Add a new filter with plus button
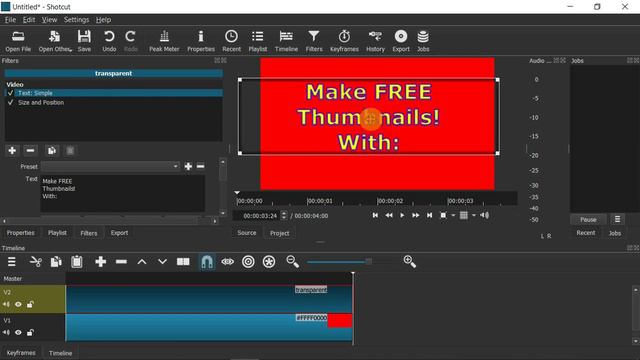Image resolution: width=640 pixels, height=360 pixels. [x=12, y=151]
